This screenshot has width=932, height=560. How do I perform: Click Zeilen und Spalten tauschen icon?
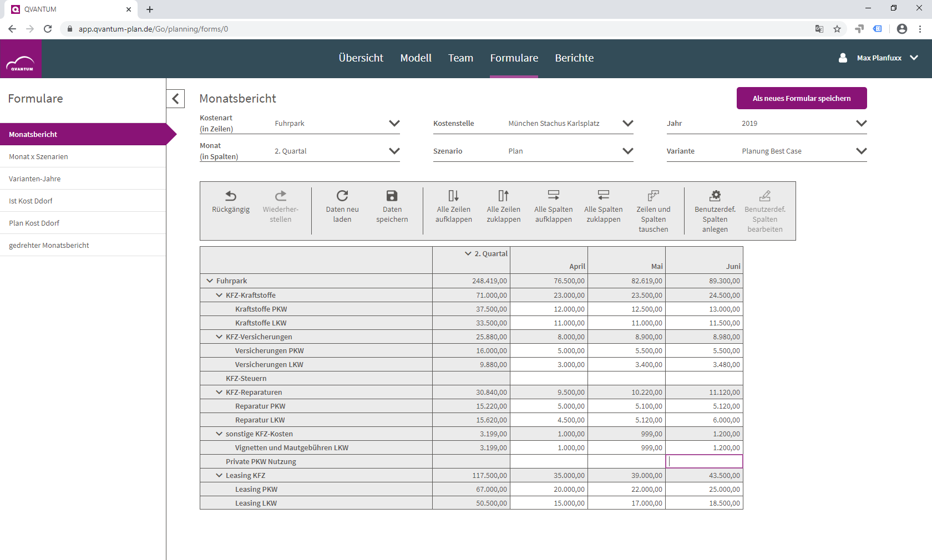654,195
